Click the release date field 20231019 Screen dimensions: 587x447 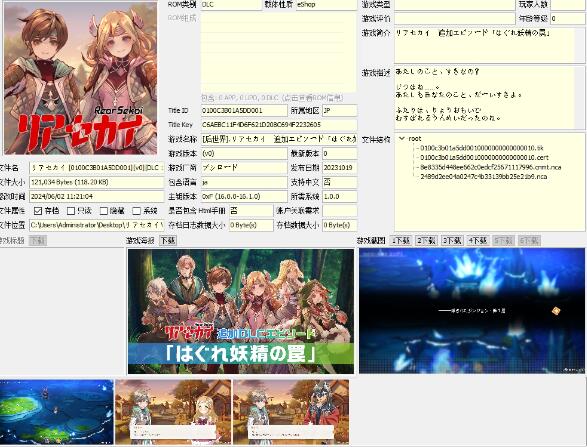click(340, 168)
